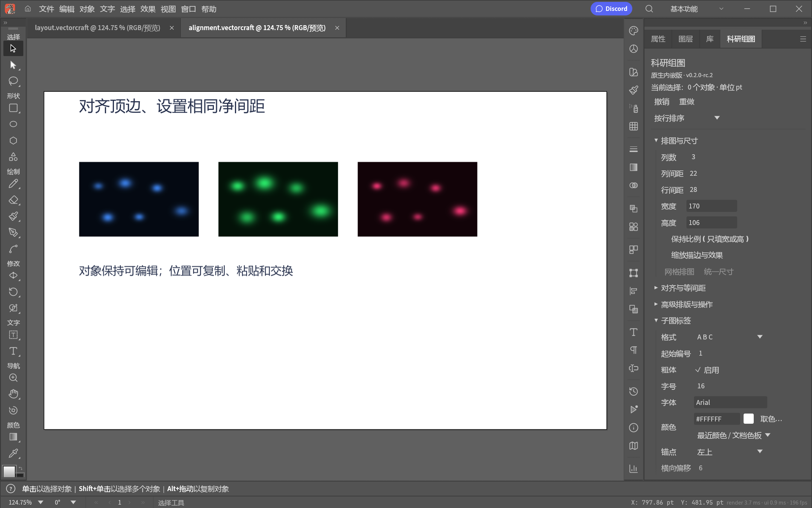812x508 pixels.
Task: Open the search icon in title bar
Action: (649, 9)
